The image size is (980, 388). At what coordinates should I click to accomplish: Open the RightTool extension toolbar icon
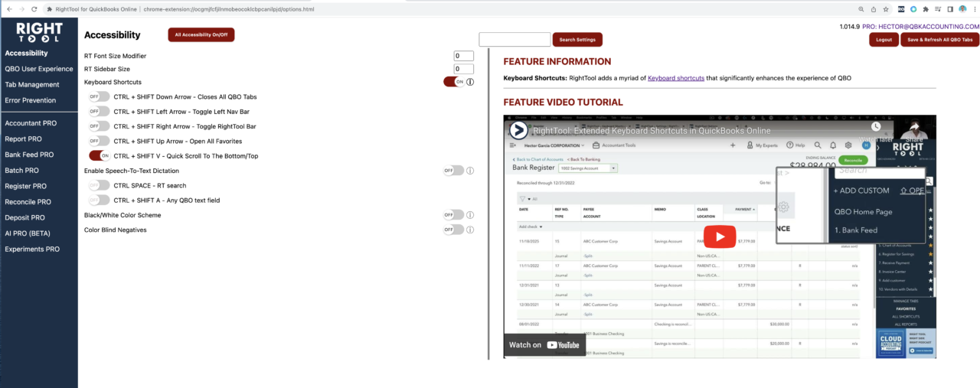902,9
